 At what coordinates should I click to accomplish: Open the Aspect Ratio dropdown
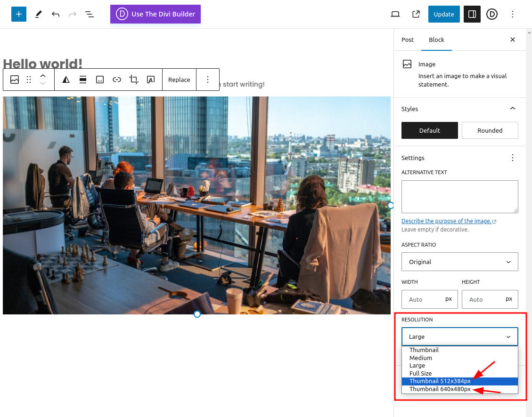pos(459,262)
